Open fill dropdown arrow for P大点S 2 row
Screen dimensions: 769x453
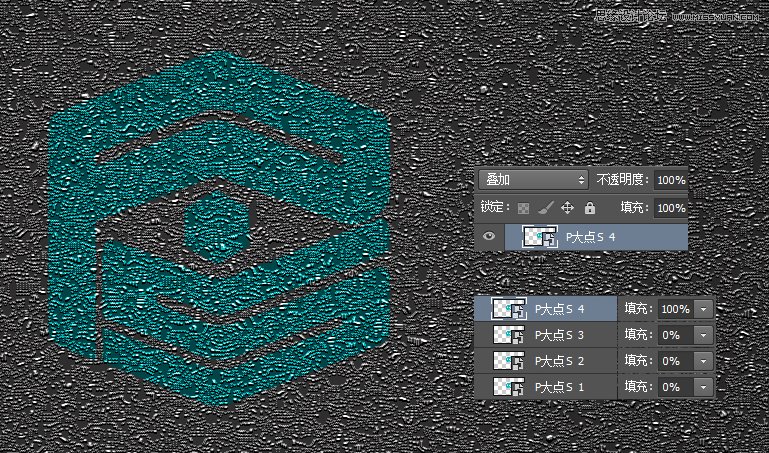[703, 361]
